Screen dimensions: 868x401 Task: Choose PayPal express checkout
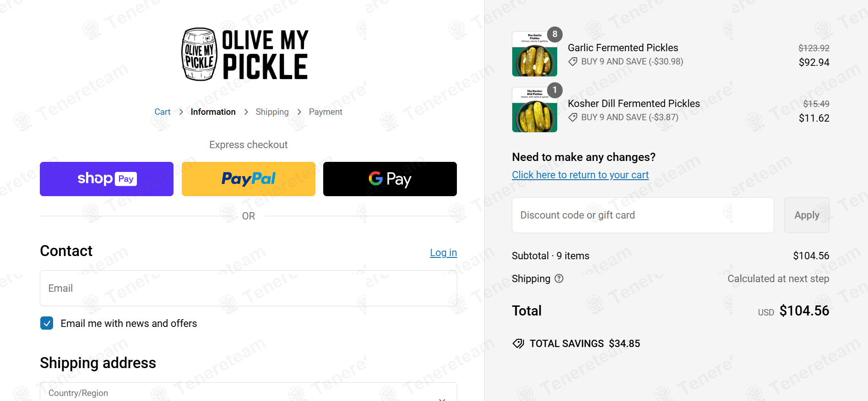pyautogui.click(x=249, y=179)
